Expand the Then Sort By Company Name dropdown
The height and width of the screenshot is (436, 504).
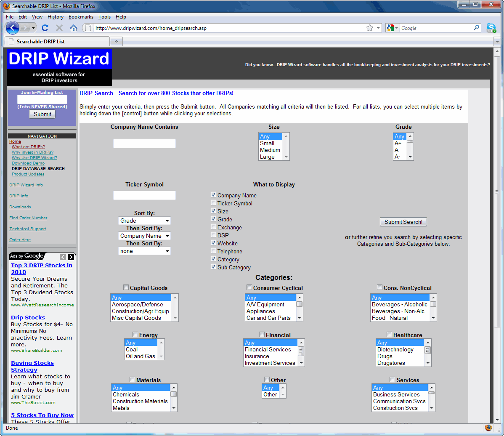(x=144, y=236)
